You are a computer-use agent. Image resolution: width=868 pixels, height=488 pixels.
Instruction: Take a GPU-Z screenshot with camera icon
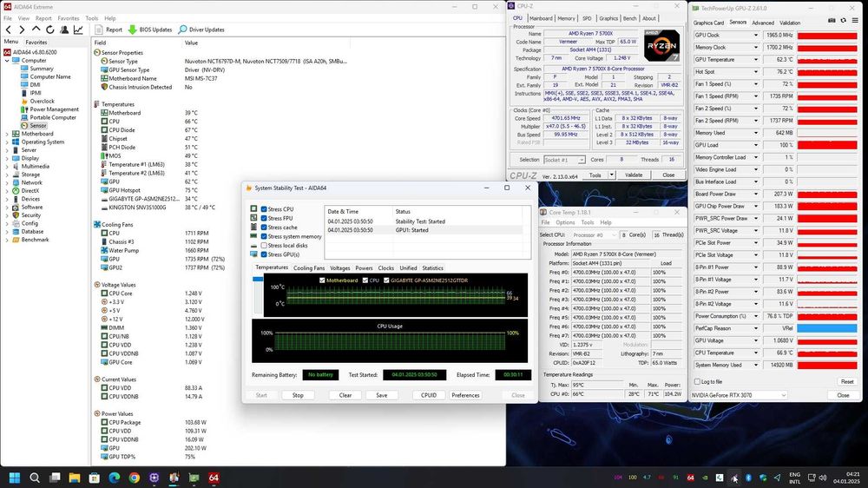click(832, 21)
